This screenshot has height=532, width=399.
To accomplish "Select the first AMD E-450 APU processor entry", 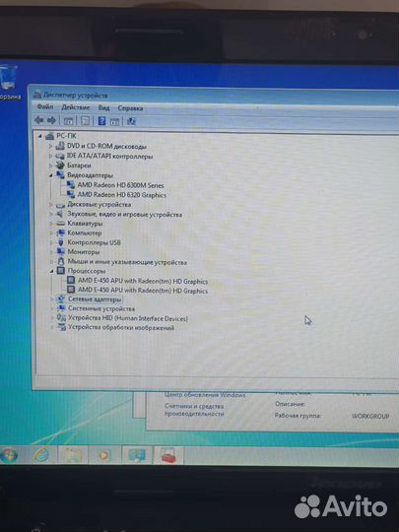I will pos(143,281).
